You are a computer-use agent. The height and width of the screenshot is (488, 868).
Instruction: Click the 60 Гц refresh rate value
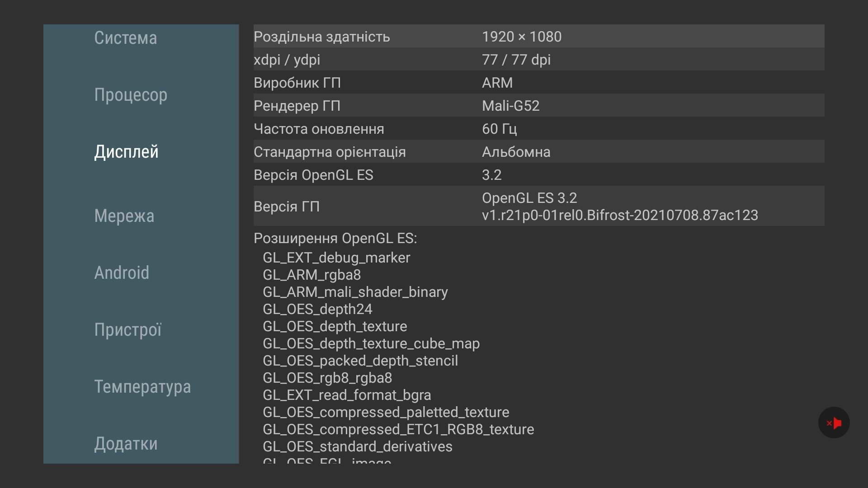click(500, 129)
